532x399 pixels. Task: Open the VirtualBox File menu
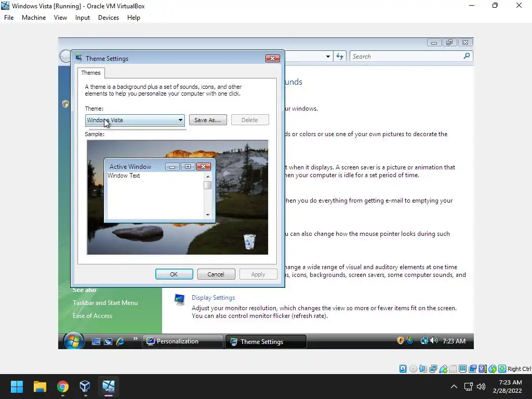click(9, 18)
